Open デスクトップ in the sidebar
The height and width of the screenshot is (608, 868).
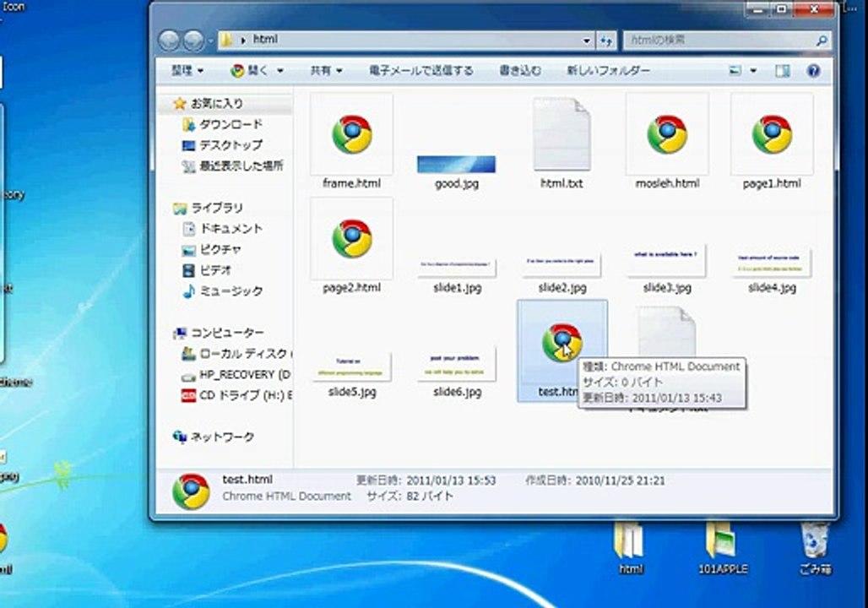pos(230,145)
